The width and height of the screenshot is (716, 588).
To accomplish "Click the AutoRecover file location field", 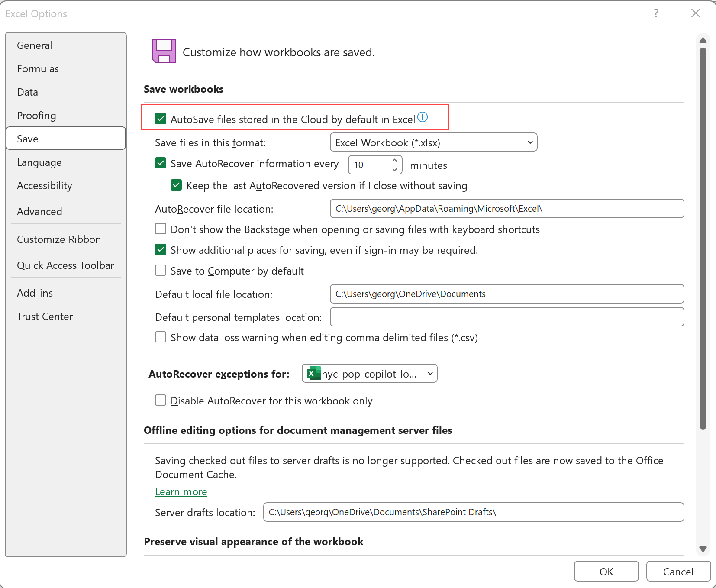I will [x=507, y=209].
